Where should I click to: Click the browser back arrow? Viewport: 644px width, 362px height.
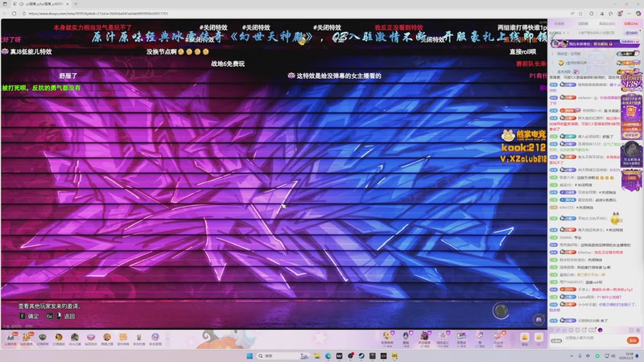point(5,14)
